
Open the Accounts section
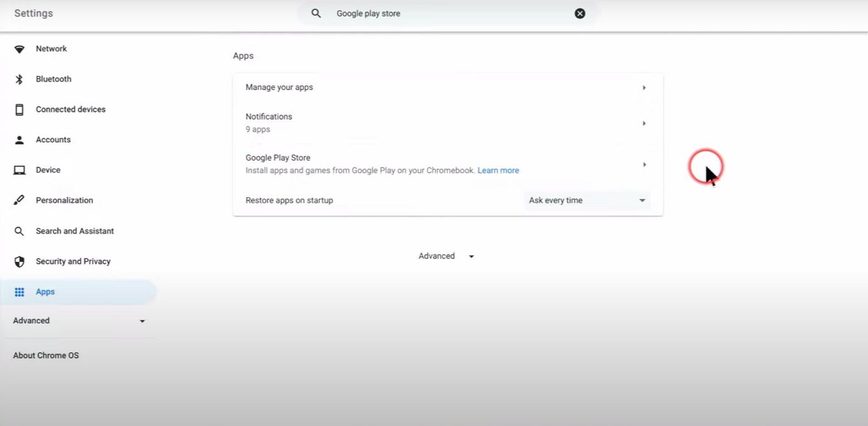pos(53,140)
